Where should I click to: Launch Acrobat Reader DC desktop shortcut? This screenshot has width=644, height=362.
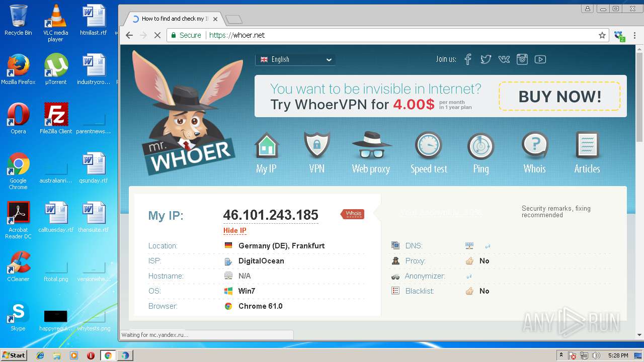tap(18, 220)
